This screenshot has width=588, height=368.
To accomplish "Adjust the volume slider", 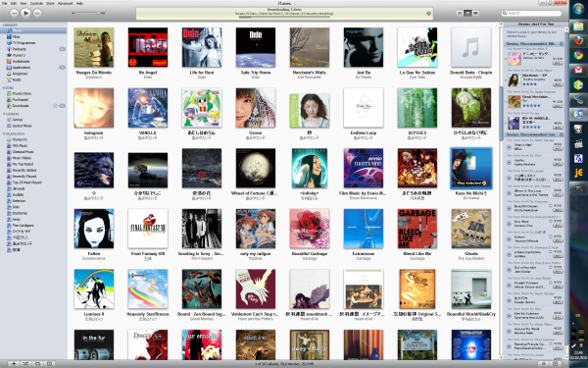I will 88,13.
